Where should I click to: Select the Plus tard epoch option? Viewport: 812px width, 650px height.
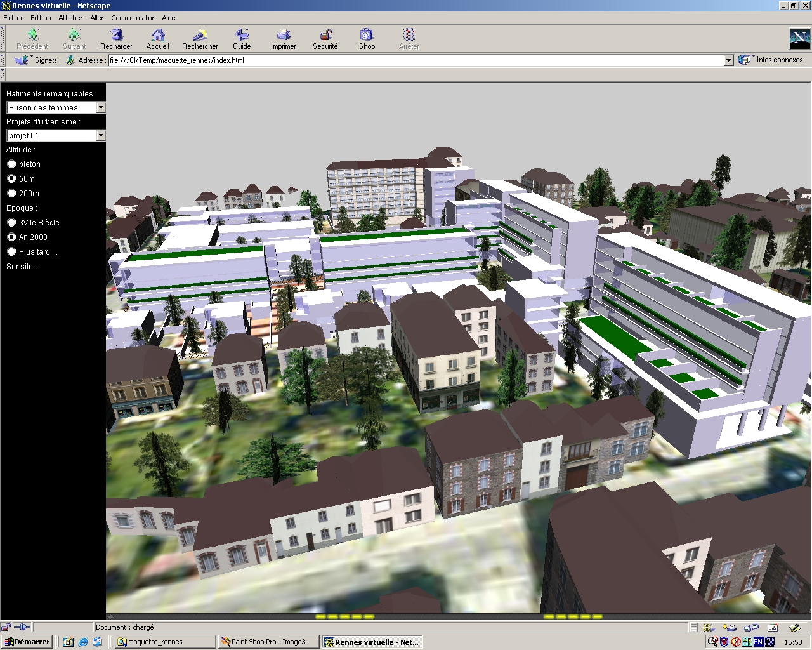[x=12, y=252]
